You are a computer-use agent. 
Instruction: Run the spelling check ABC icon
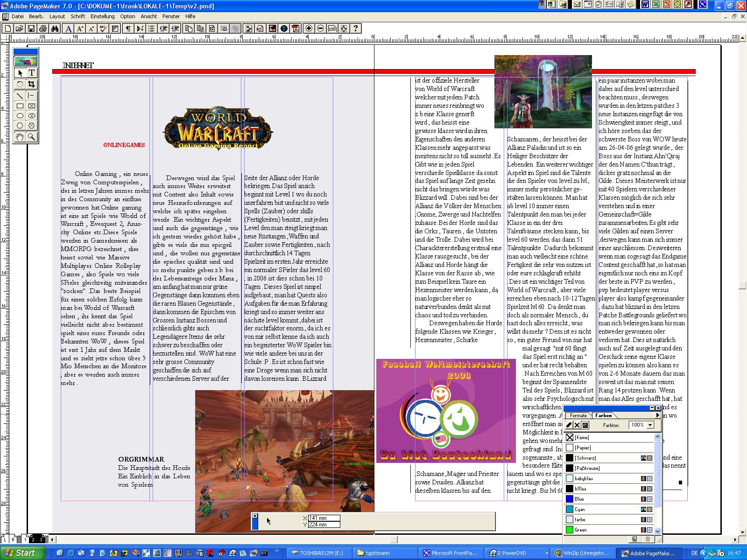click(103, 28)
